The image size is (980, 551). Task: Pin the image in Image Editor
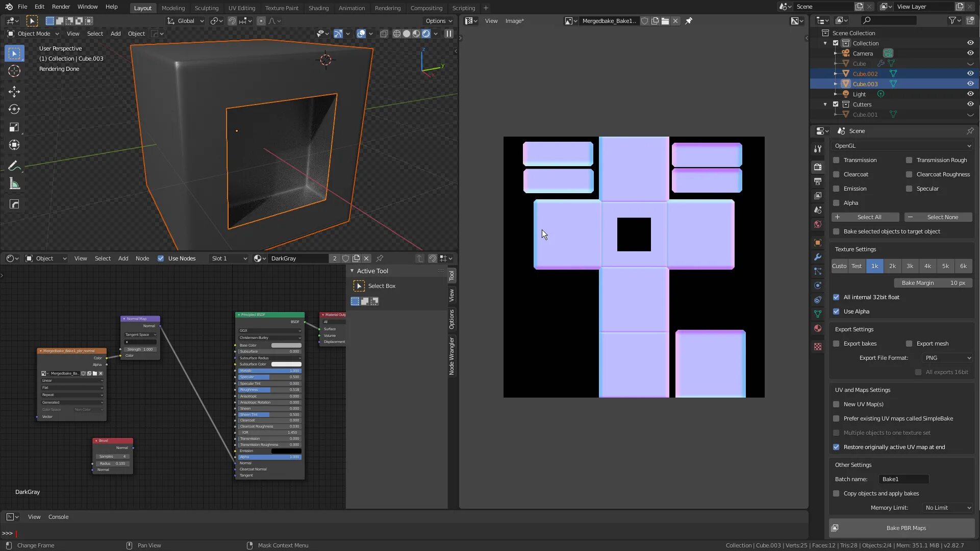[689, 21]
